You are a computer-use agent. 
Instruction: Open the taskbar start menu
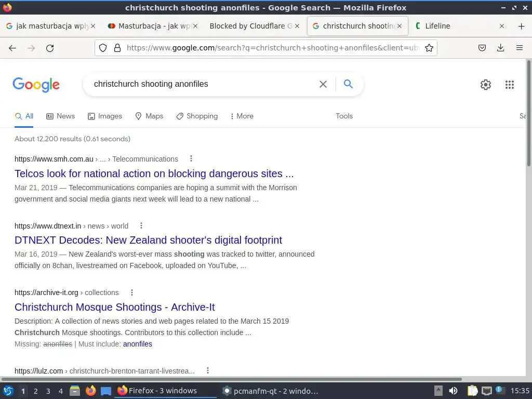coord(8,391)
